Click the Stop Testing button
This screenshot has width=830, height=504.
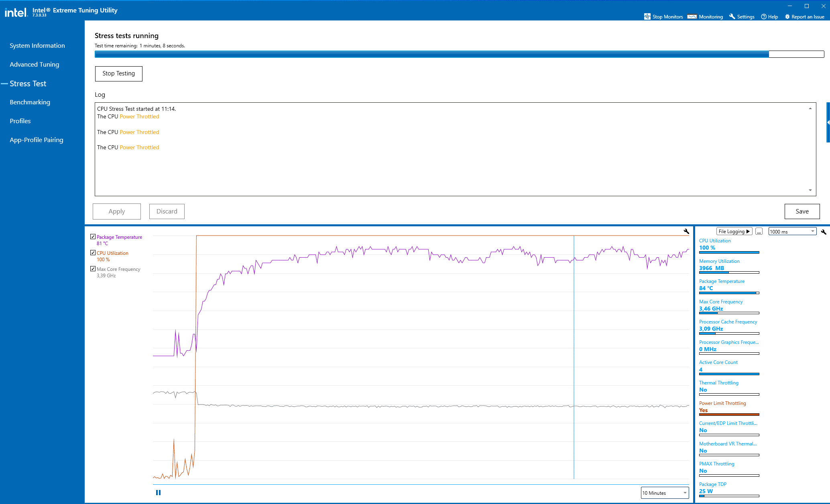tap(119, 74)
